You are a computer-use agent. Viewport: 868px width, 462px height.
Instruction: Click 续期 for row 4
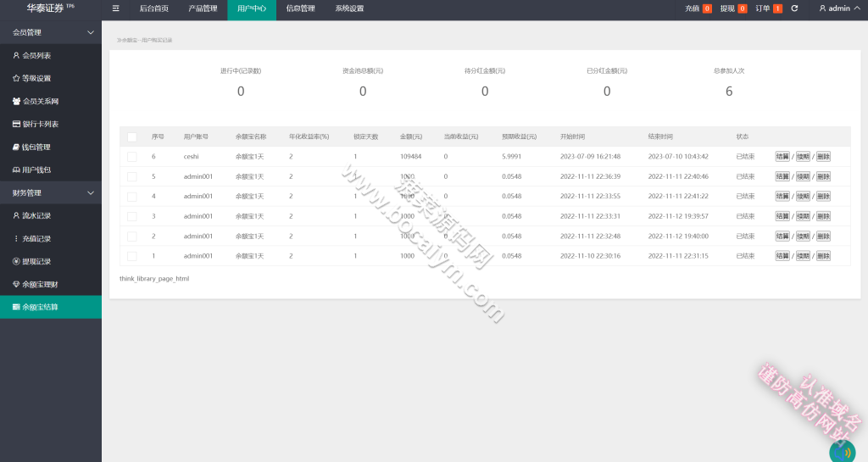tap(803, 197)
